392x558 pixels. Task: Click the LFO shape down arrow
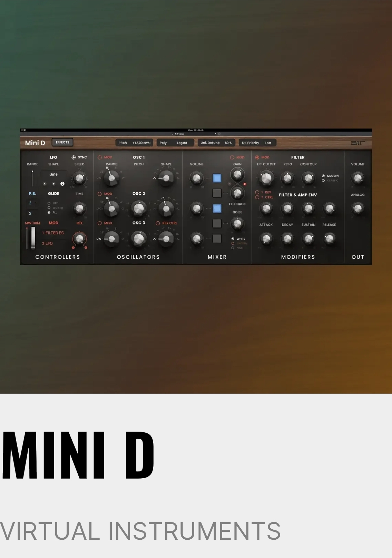click(53, 184)
